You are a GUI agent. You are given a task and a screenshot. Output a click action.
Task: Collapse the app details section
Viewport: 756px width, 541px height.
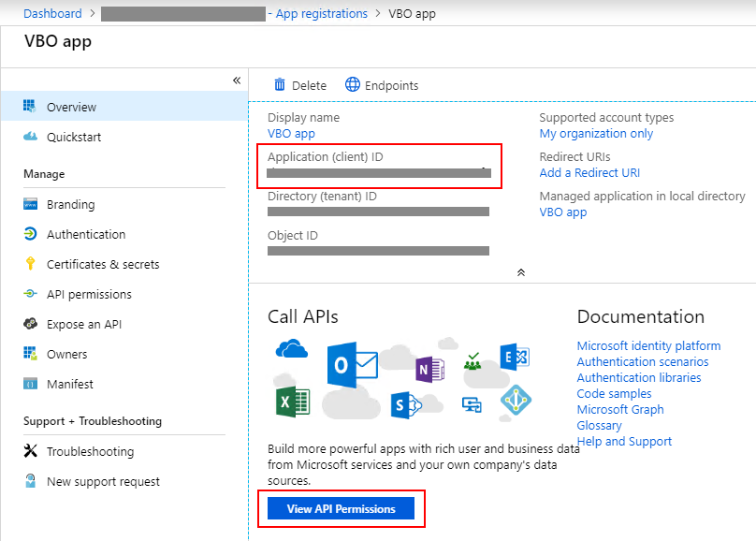[x=521, y=271]
